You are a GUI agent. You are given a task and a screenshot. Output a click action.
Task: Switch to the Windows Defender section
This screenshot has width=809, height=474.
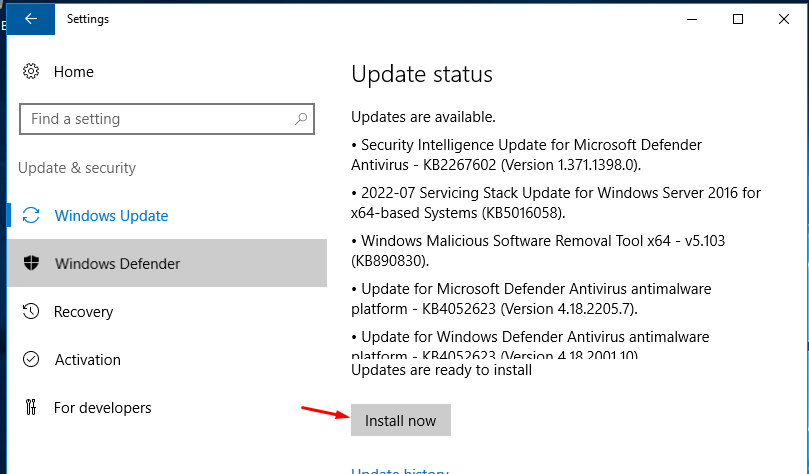(x=117, y=264)
